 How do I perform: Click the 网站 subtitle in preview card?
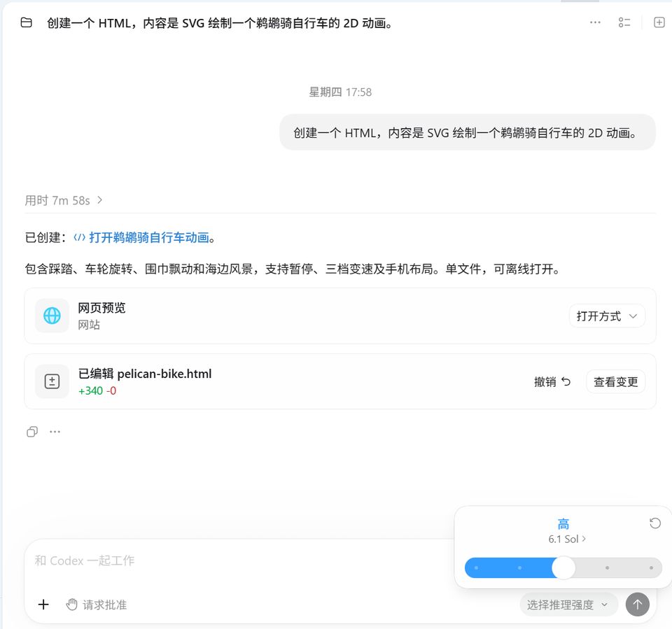89,325
